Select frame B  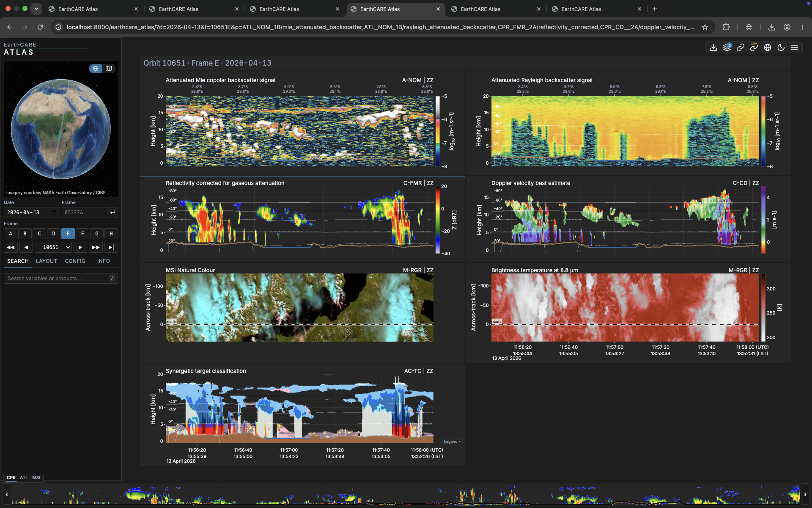point(25,234)
